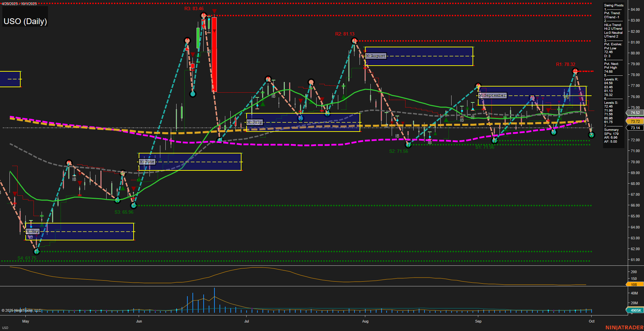Click the orange 73.72 price marker on the axis
This screenshot has width=644, height=331.
[x=635, y=121]
